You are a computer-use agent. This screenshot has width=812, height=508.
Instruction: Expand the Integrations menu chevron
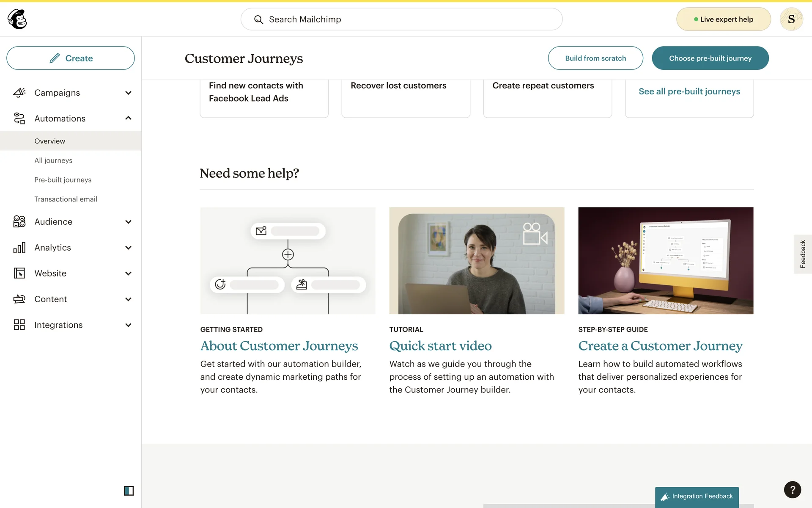pyautogui.click(x=128, y=325)
